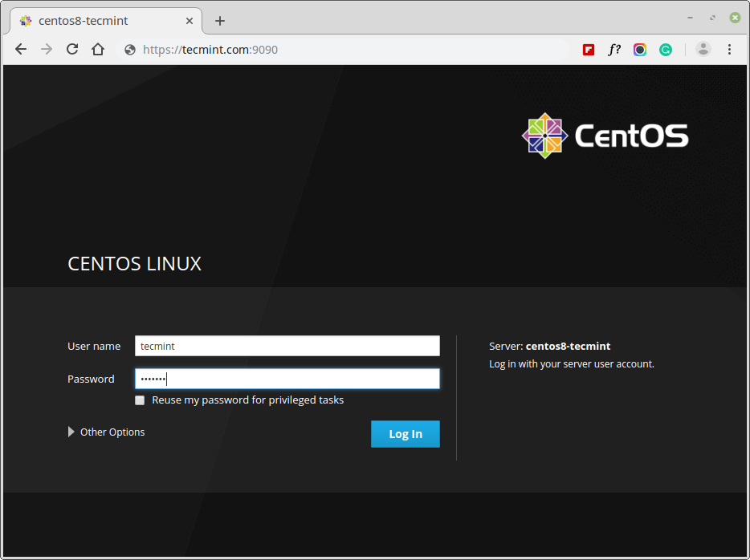Open the f? font finder extension
Viewport: 750px width, 560px height.
tap(614, 50)
